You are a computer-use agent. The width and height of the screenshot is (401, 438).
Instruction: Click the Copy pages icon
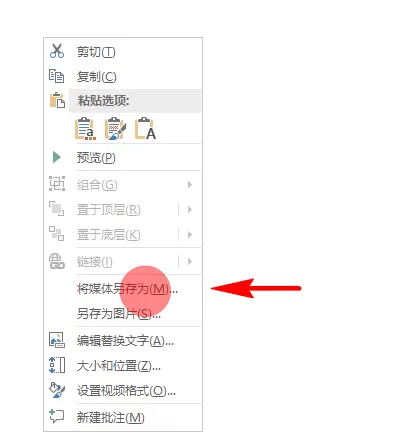(56, 76)
